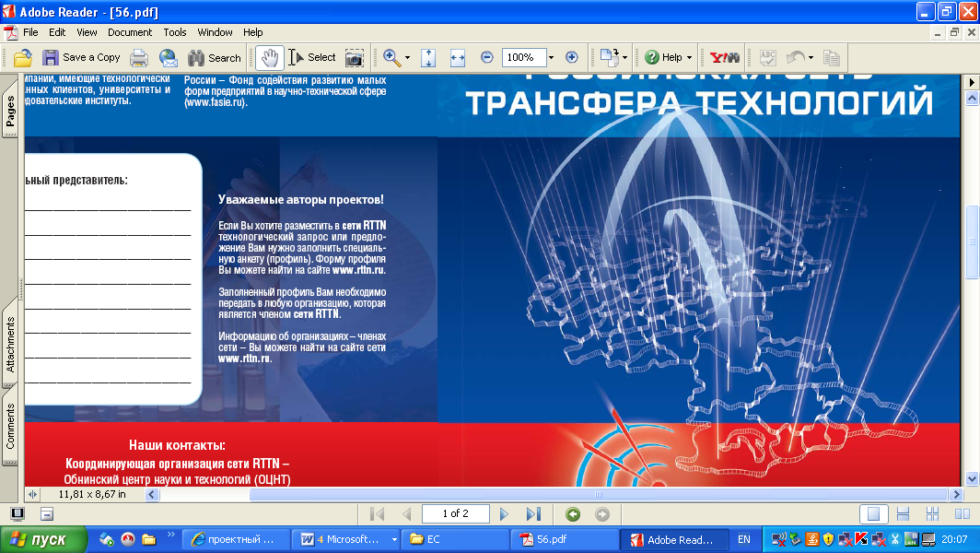Expand the Quick Launch chevron in taskbar

(170, 535)
